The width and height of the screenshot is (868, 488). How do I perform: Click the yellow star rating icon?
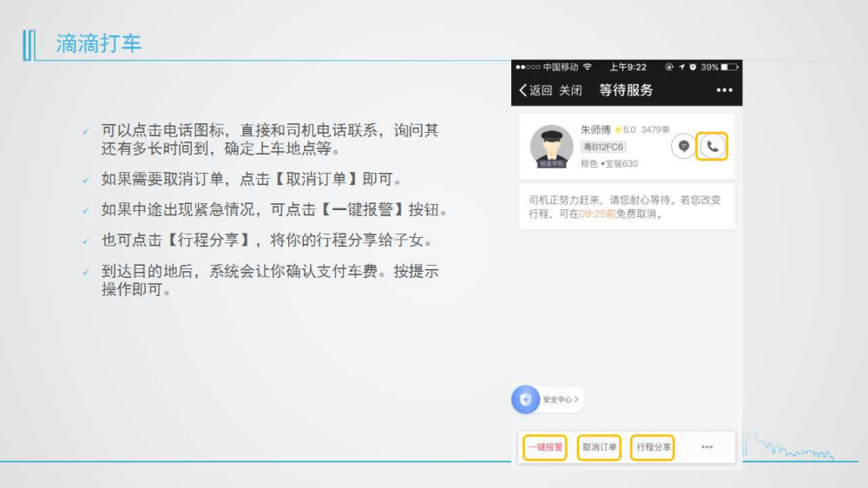(x=618, y=130)
